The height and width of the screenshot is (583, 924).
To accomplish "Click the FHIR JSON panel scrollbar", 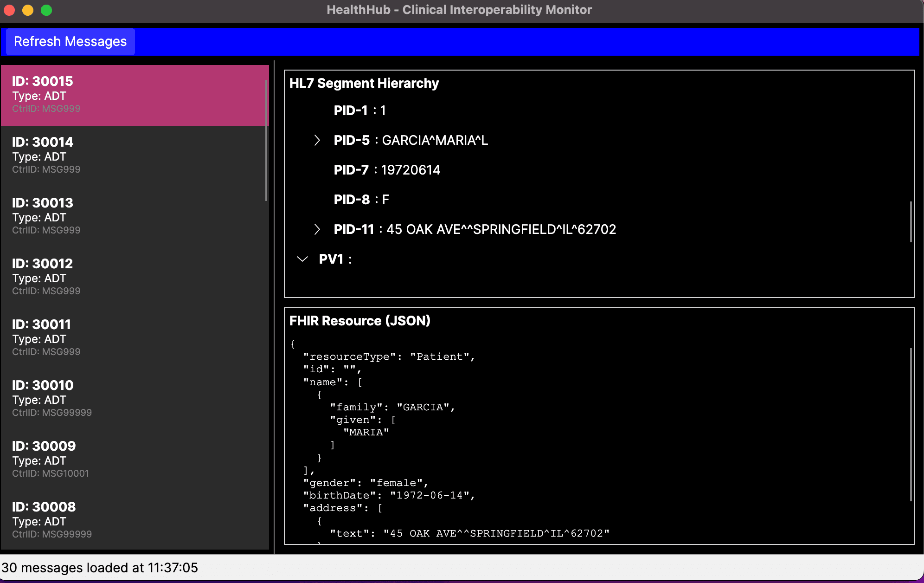I will (911, 424).
